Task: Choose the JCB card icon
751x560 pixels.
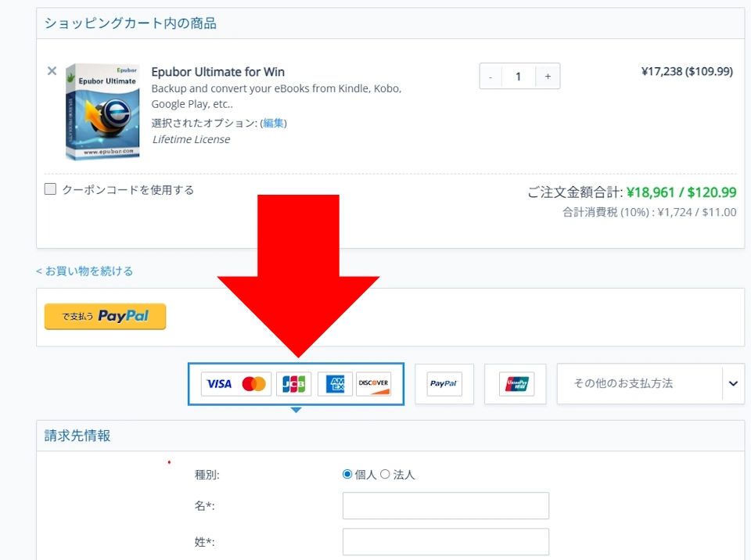Action: 294,384
